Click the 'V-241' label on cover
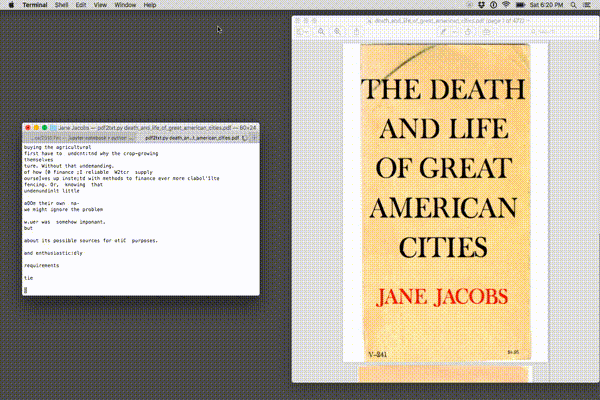 [x=377, y=354]
